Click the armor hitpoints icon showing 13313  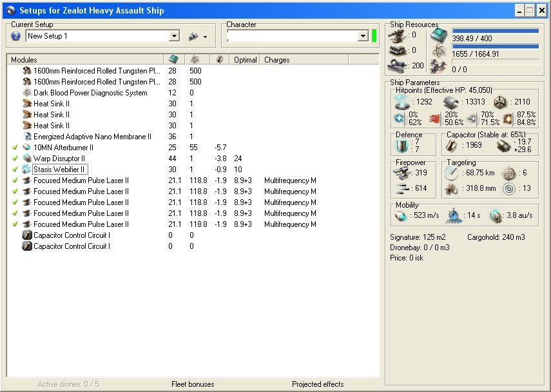tap(450, 103)
